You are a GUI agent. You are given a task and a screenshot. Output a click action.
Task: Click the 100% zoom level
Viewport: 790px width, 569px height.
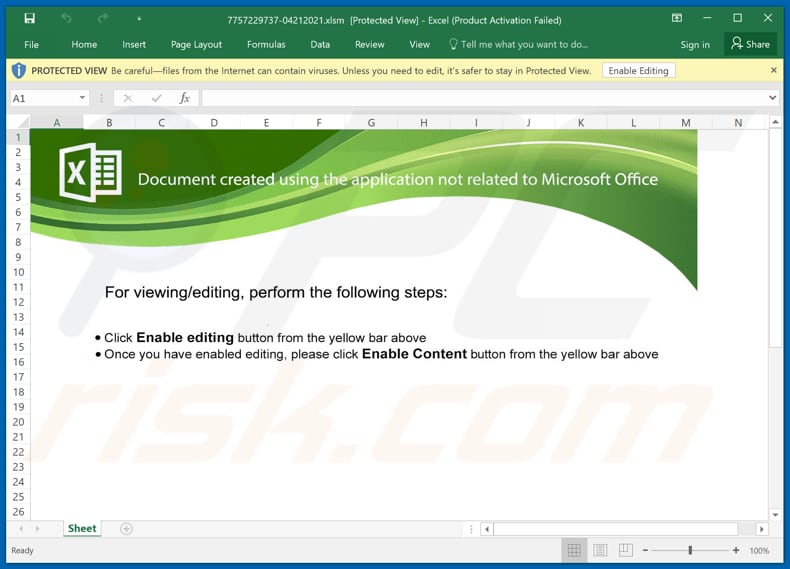(x=759, y=550)
